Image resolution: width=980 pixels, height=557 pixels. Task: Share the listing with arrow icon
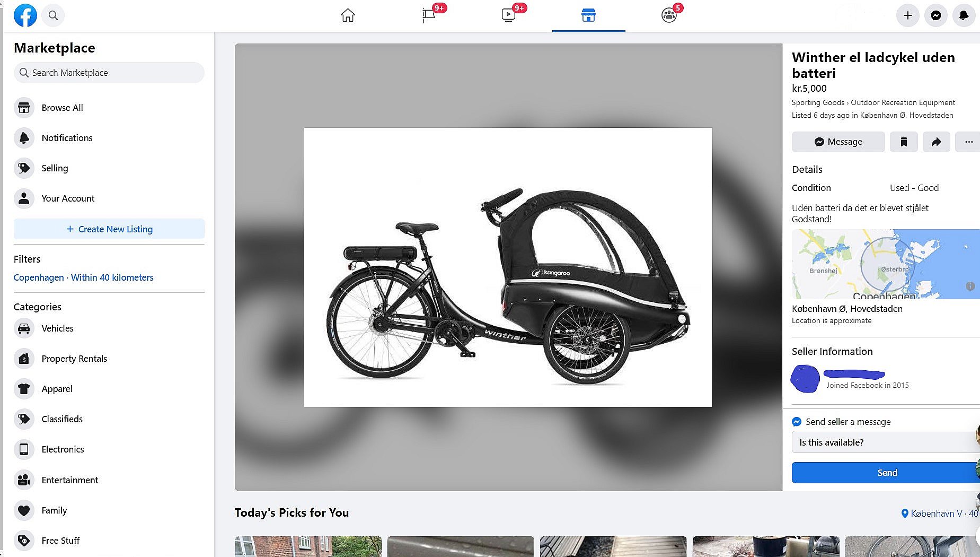pos(936,142)
